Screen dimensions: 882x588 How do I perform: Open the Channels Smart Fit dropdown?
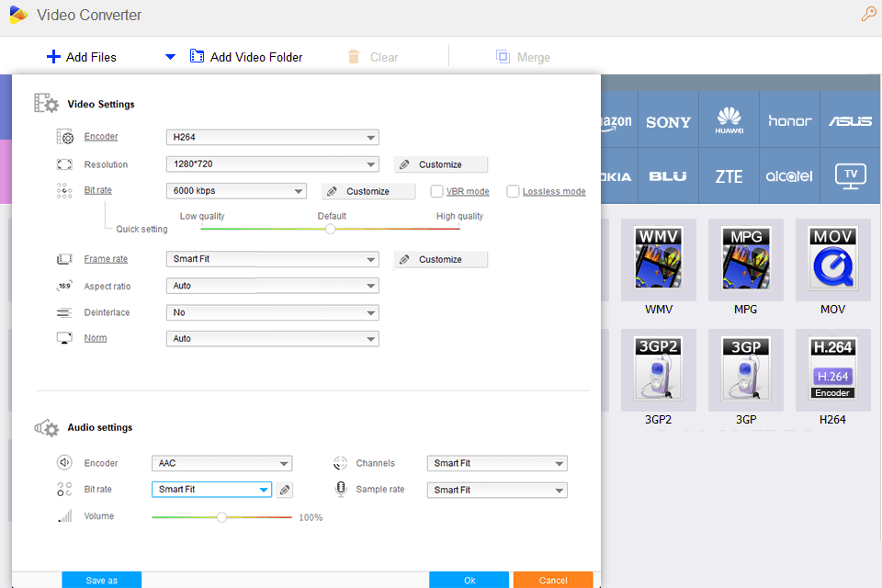497,463
